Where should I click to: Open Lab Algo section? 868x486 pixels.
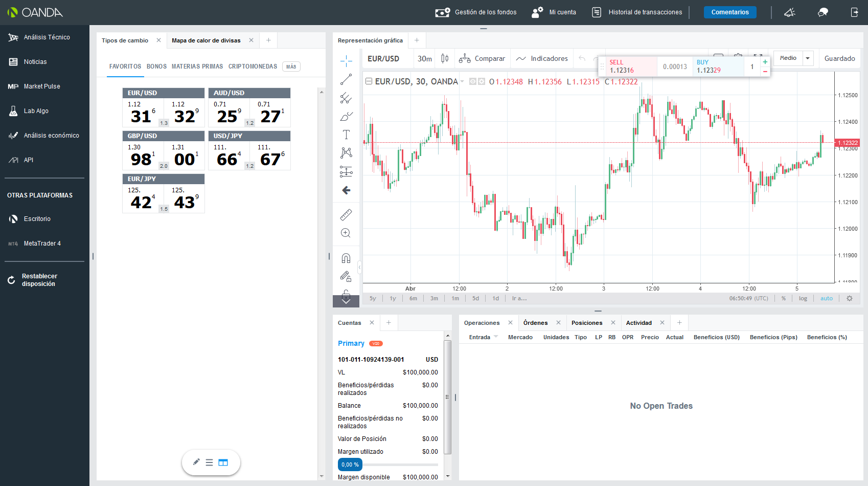(x=29, y=111)
